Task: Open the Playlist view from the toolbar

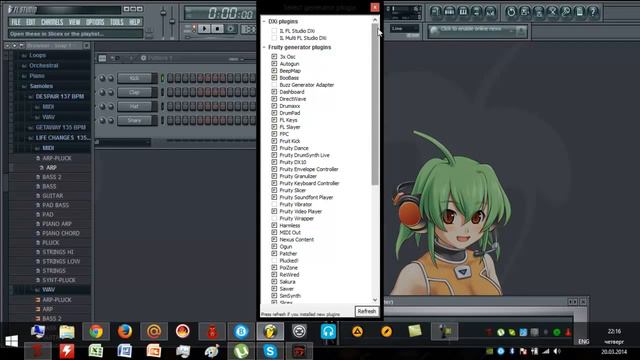Action: [x=436, y=11]
